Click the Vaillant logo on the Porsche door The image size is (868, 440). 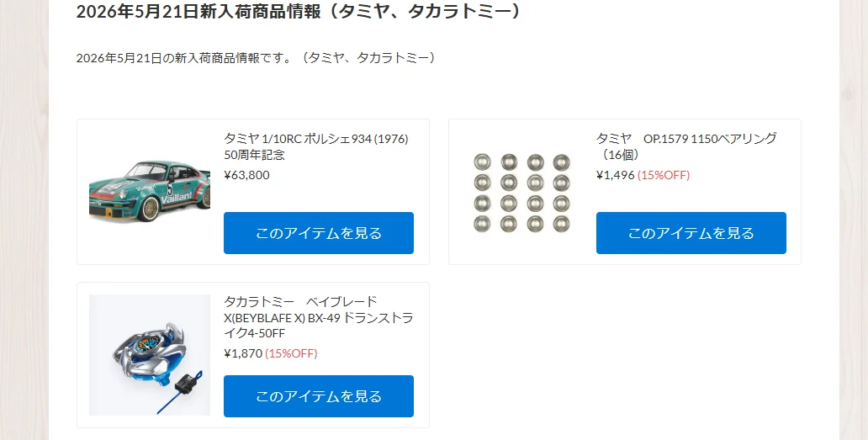pos(177,196)
